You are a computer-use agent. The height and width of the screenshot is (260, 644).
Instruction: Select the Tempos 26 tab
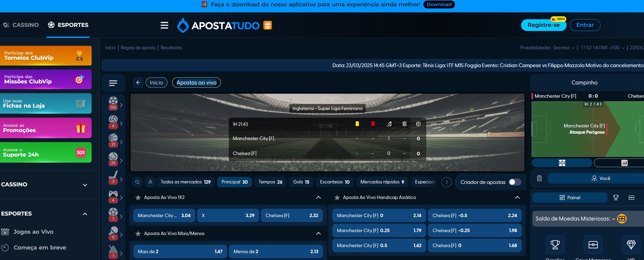270,182
